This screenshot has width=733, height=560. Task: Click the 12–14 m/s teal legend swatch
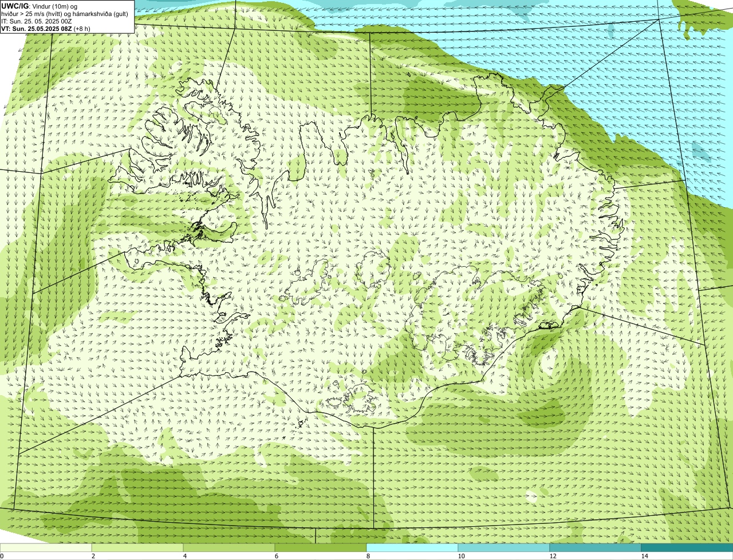[x=596, y=548]
